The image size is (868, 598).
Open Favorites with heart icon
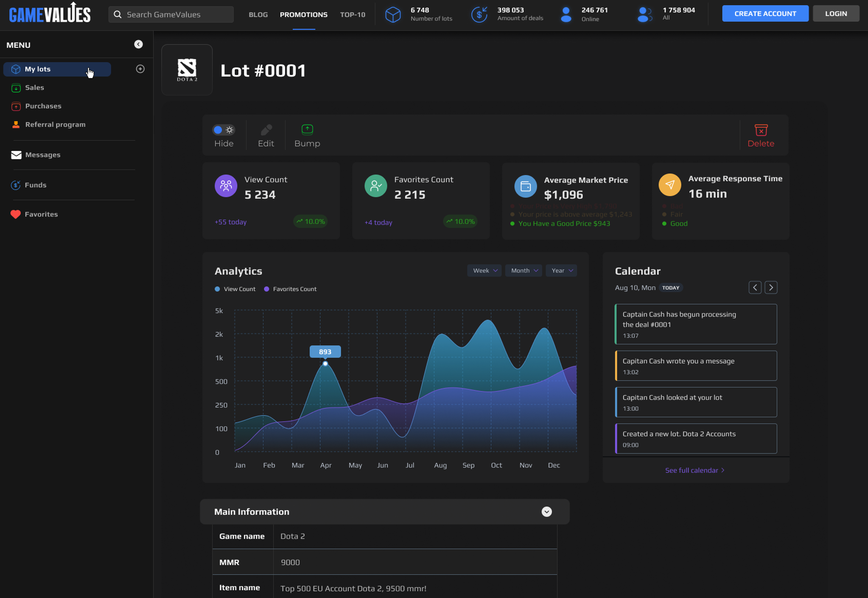pos(41,214)
